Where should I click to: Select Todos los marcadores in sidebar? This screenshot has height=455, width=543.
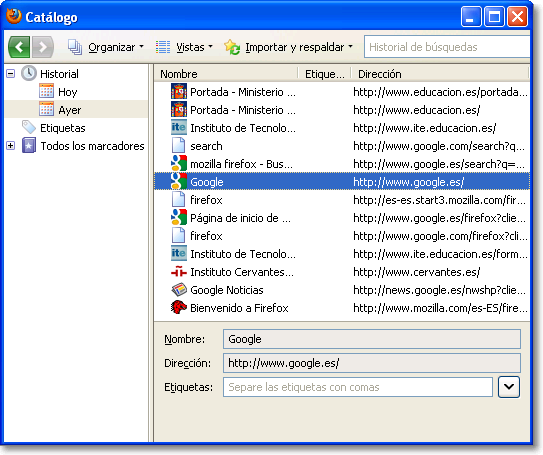pos(92,146)
